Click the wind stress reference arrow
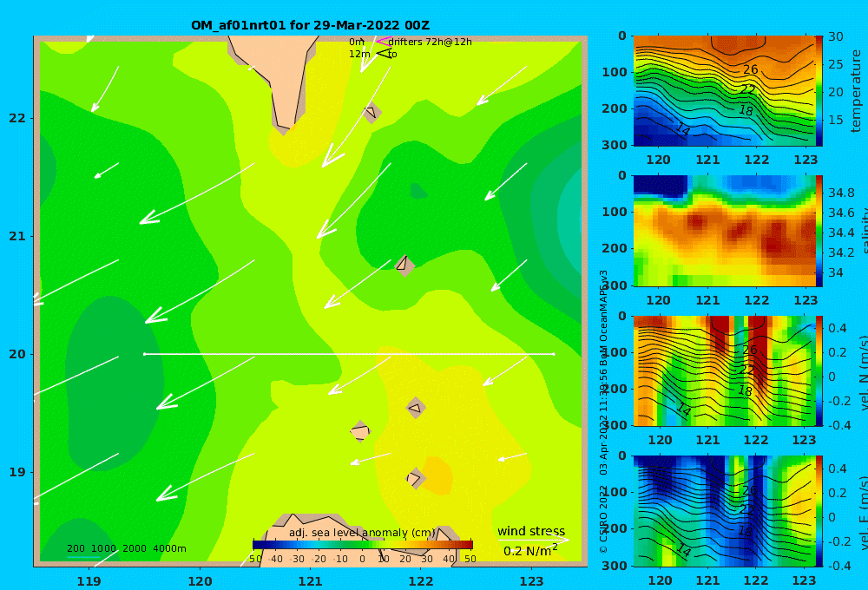Viewport: 868px width, 590px height. tap(534, 539)
